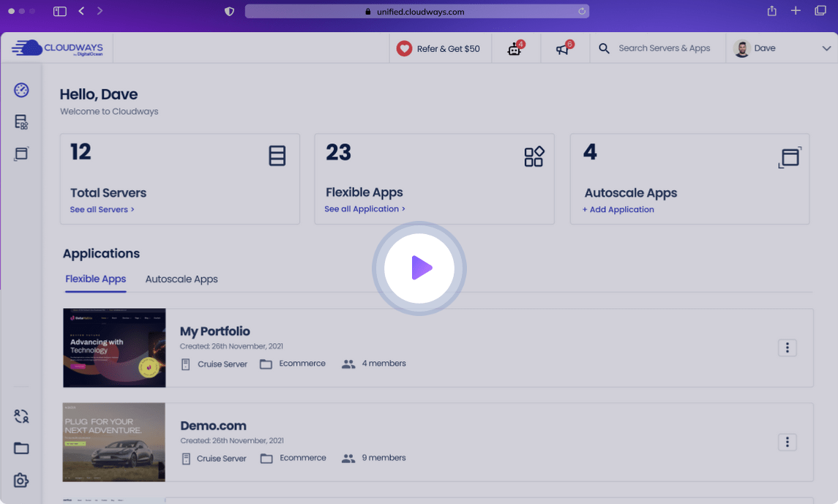Click the See all Application link
Screen dimensions: 838x504
(x=365, y=208)
